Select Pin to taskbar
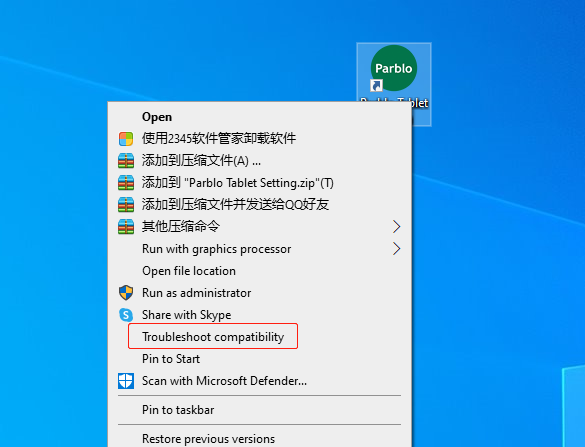 pos(178,410)
